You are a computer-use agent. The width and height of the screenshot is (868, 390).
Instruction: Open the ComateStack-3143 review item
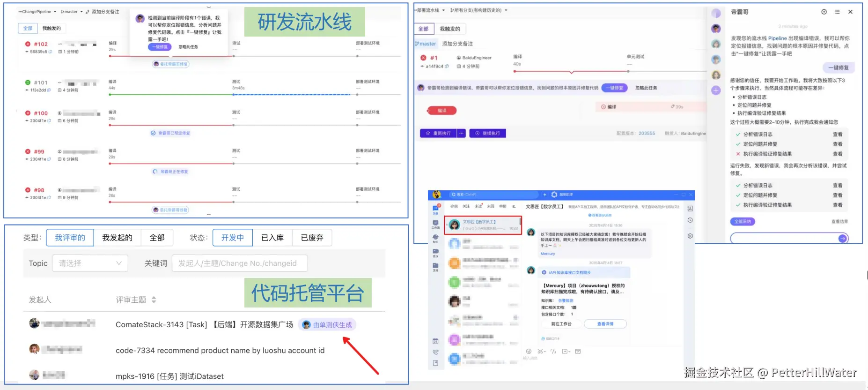click(x=204, y=324)
